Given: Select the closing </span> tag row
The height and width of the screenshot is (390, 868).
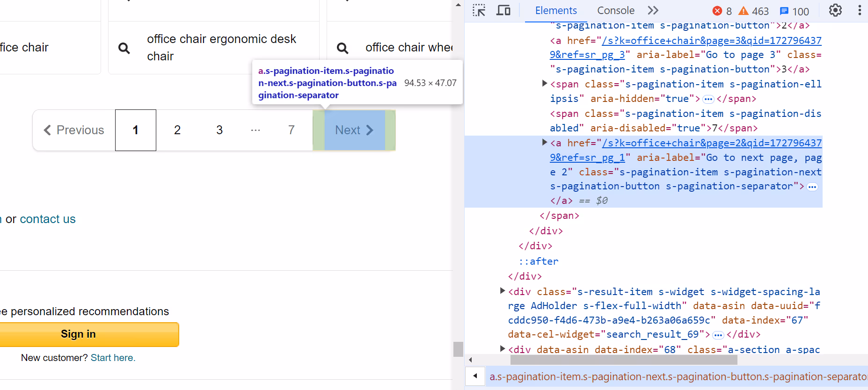Looking at the screenshot, I should [x=559, y=216].
